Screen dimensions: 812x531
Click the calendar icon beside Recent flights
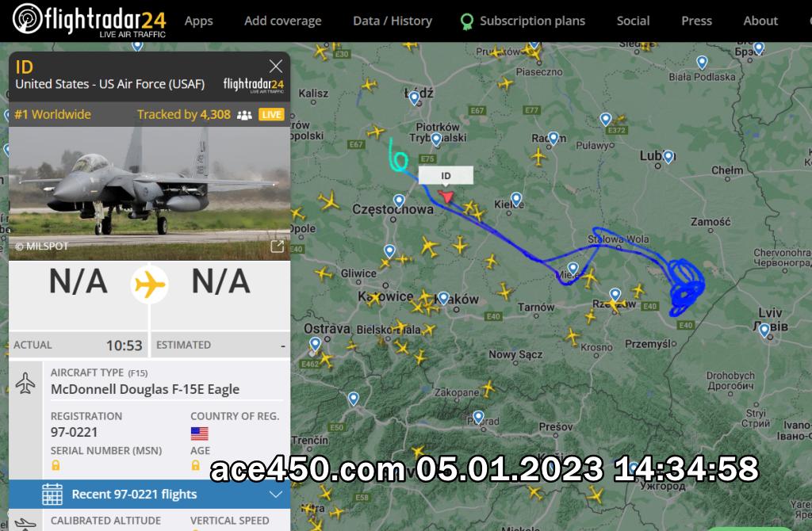(52, 495)
